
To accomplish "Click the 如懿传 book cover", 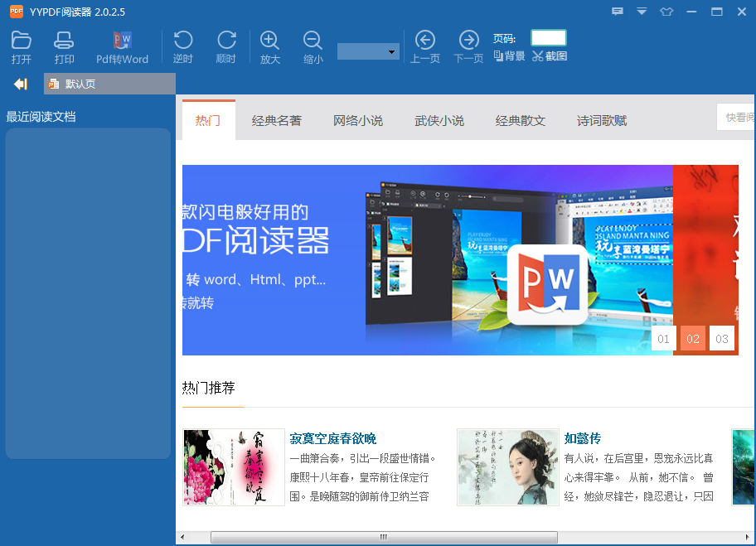I will [508, 467].
